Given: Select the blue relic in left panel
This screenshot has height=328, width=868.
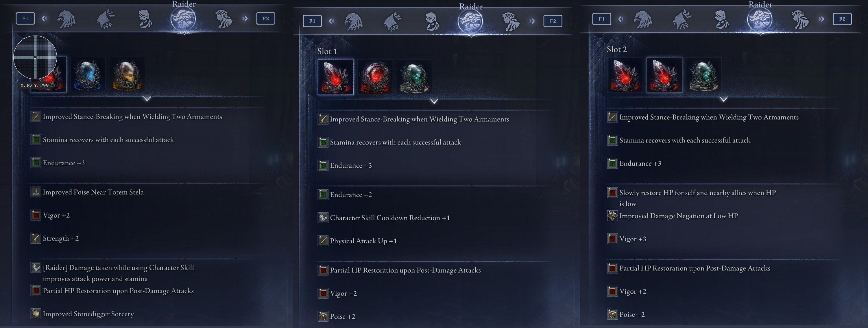Looking at the screenshot, I should (88, 75).
